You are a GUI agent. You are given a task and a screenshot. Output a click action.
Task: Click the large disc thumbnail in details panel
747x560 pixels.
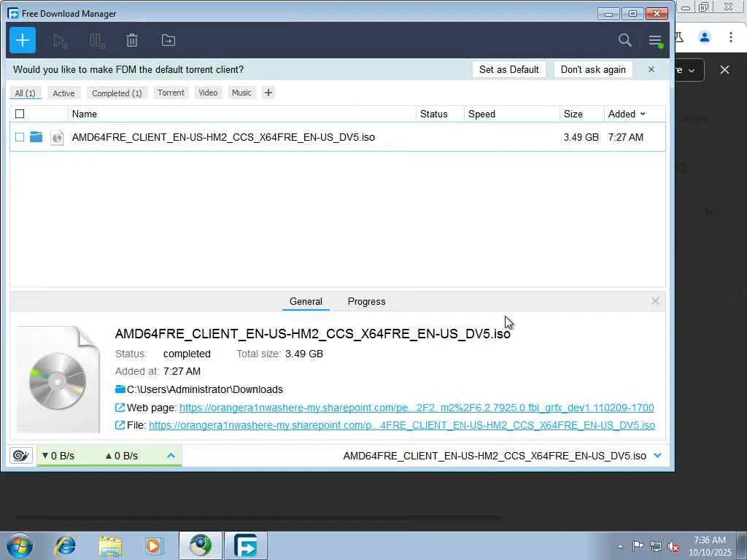tap(58, 379)
